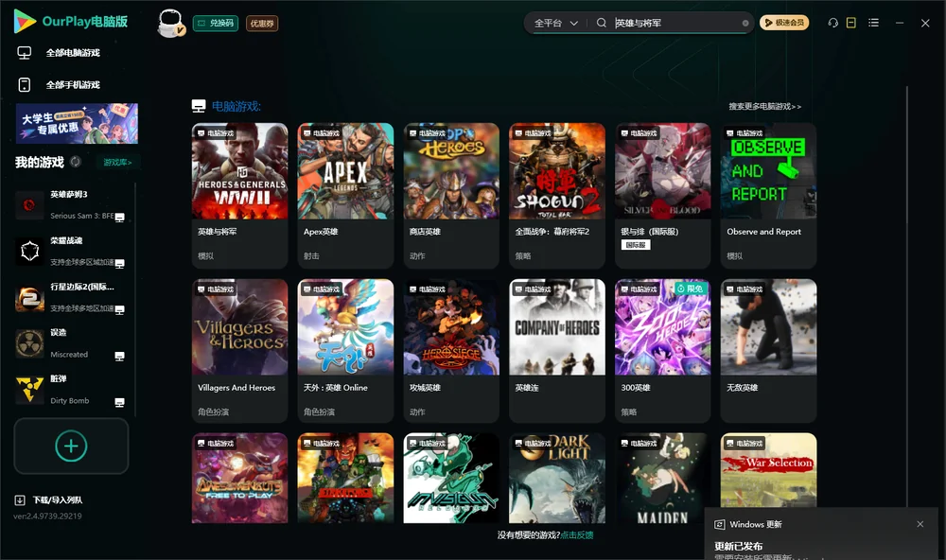Click the plus button to add a game

71,446
